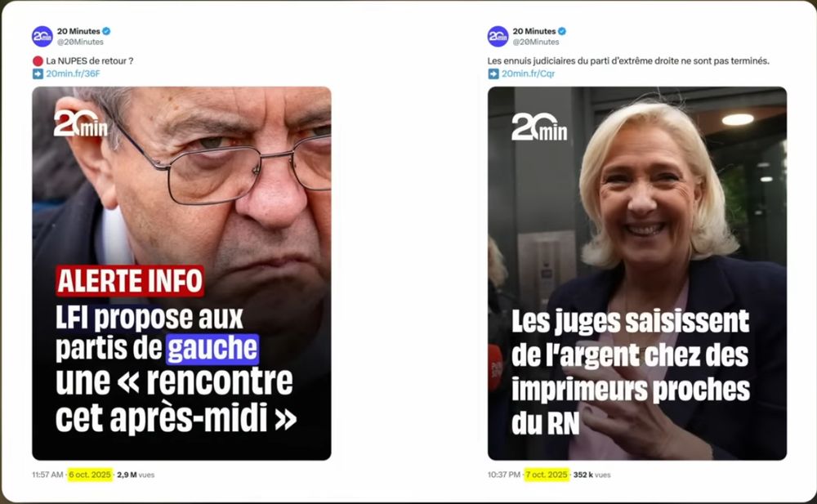Click the 6 oct. 2025 date

pyautogui.click(x=90, y=475)
